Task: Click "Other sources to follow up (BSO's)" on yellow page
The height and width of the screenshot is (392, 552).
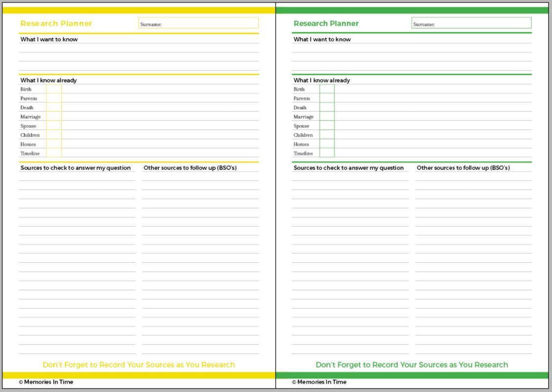Action: [x=190, y=168]
